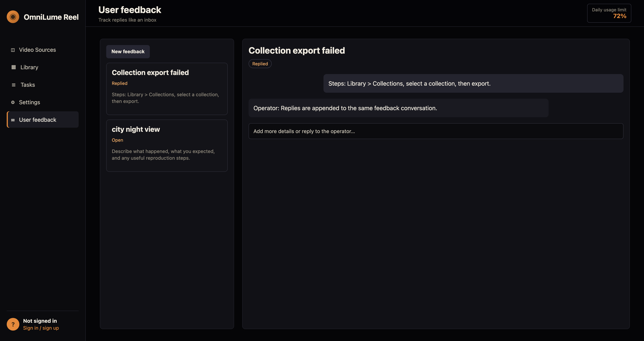
Task: Select the Collection export failed feedback card
Action: (x=167, y=89)
